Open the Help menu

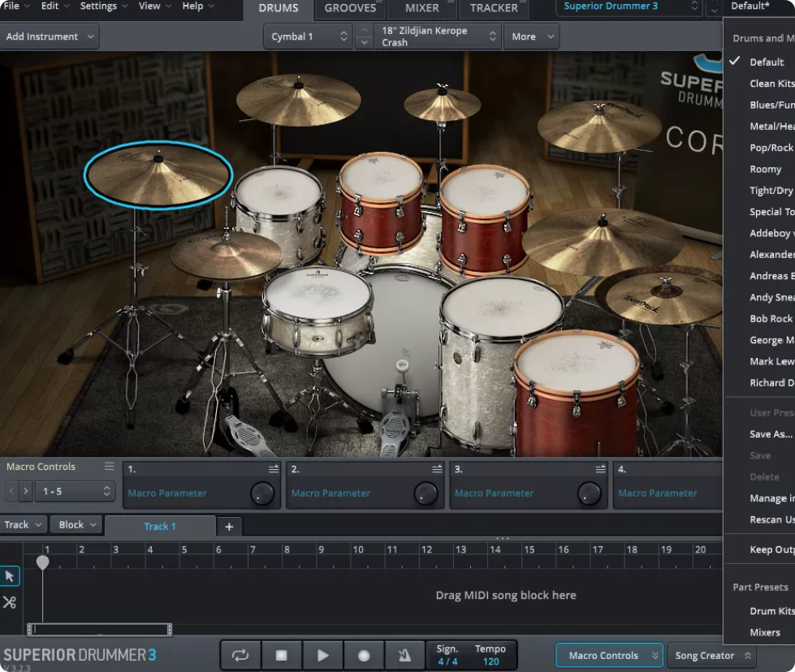click(198, 6)
